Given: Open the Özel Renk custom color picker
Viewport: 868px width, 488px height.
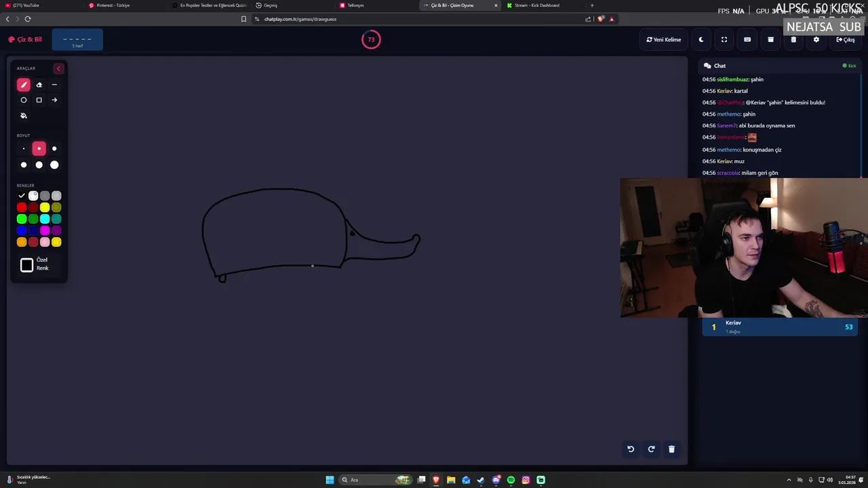Looking at the screenshot, I should (27, 265).
